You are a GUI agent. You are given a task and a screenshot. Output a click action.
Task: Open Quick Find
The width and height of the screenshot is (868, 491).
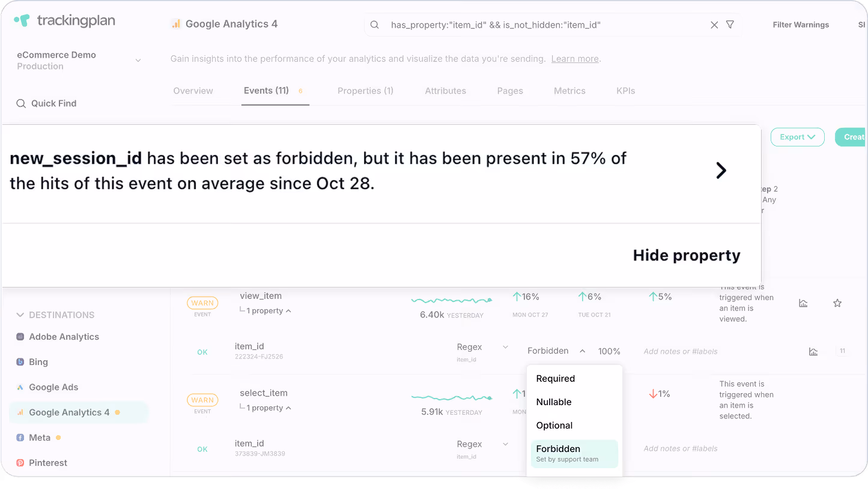[x=47, y=103]
